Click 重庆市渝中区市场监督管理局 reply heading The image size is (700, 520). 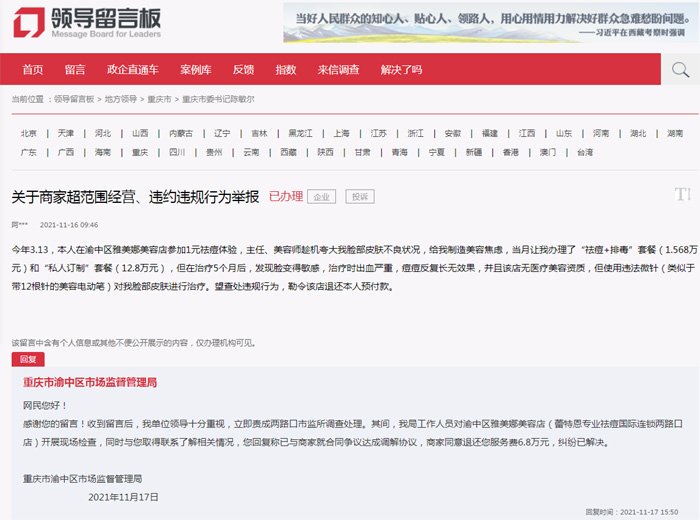tap(90, 382)
